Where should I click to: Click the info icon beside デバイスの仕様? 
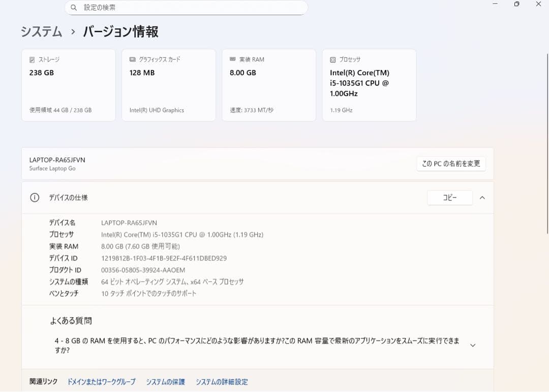coord(34,198)
